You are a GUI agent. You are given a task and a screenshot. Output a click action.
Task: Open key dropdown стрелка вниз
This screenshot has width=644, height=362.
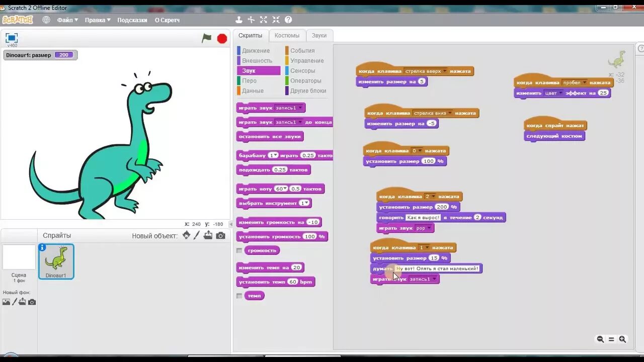tap(450, 113)
